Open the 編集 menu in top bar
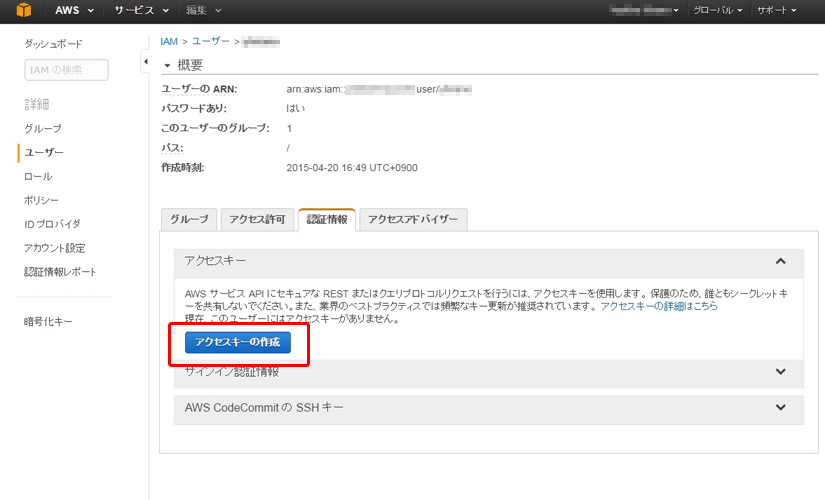Screen dimensions: 825x500 [x=203, y=10]
